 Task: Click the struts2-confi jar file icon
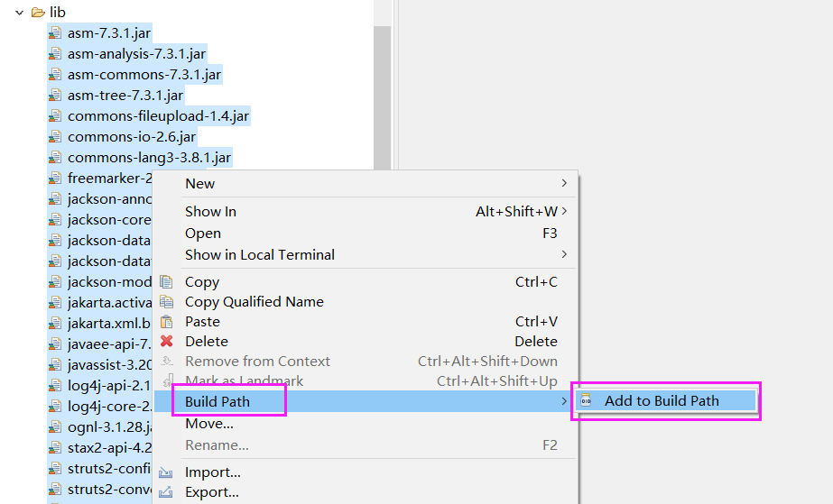click(x=55, y=469)
